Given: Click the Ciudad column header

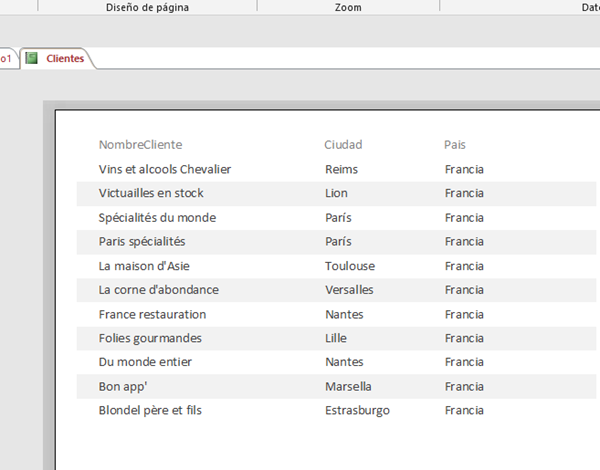Looking at the screenshot, I should click(x=343, y=145).
